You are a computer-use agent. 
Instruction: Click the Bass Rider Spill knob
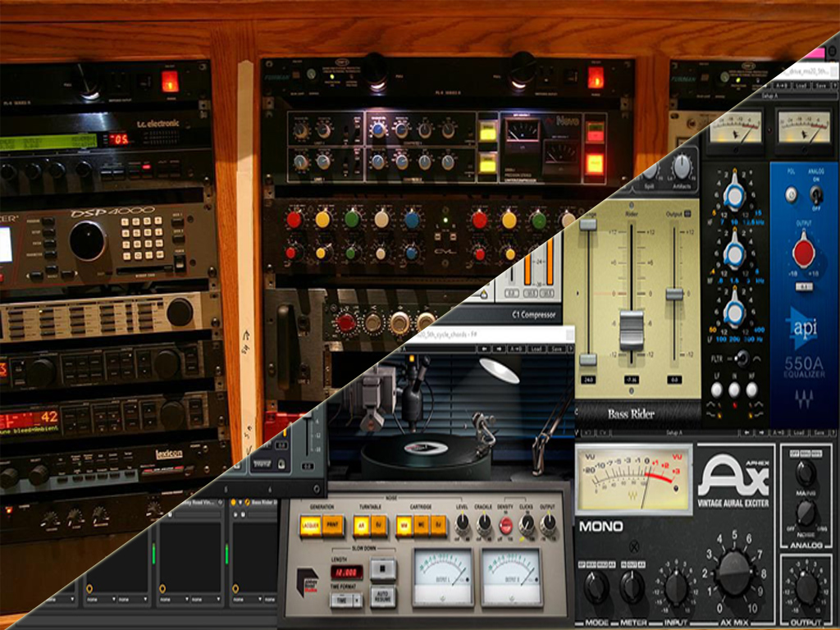pyautogui.click(x=650, y=172)
